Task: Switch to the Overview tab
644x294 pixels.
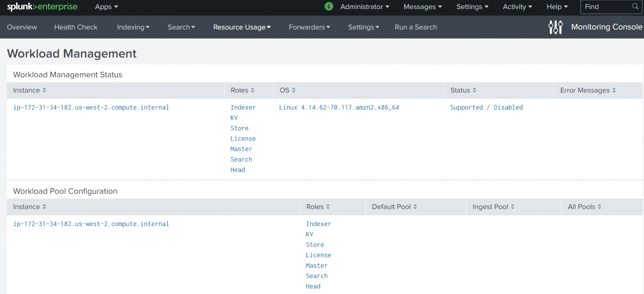Action: pyautogui.click(x=22, y=27)
